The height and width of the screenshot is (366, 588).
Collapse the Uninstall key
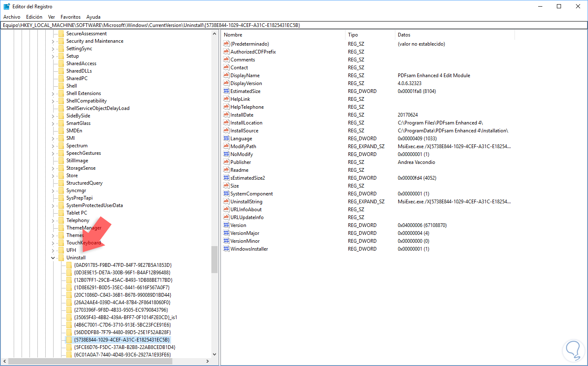click(53, 258)
